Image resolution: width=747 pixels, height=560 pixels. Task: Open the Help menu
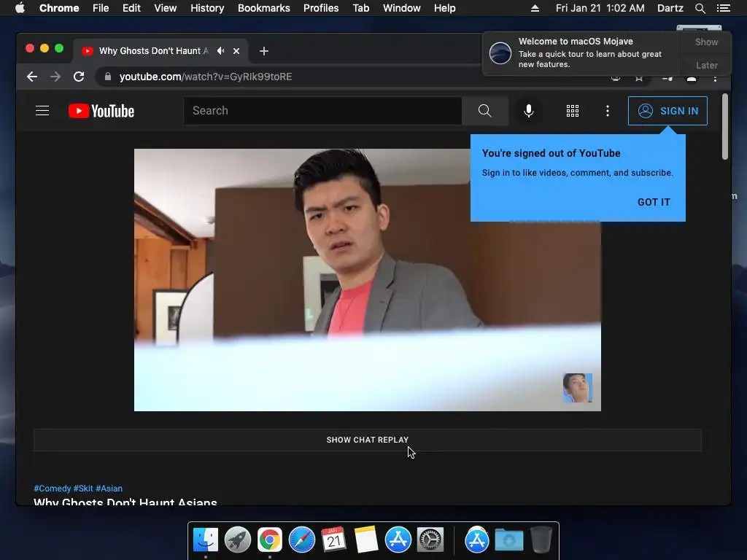(444, 8)
